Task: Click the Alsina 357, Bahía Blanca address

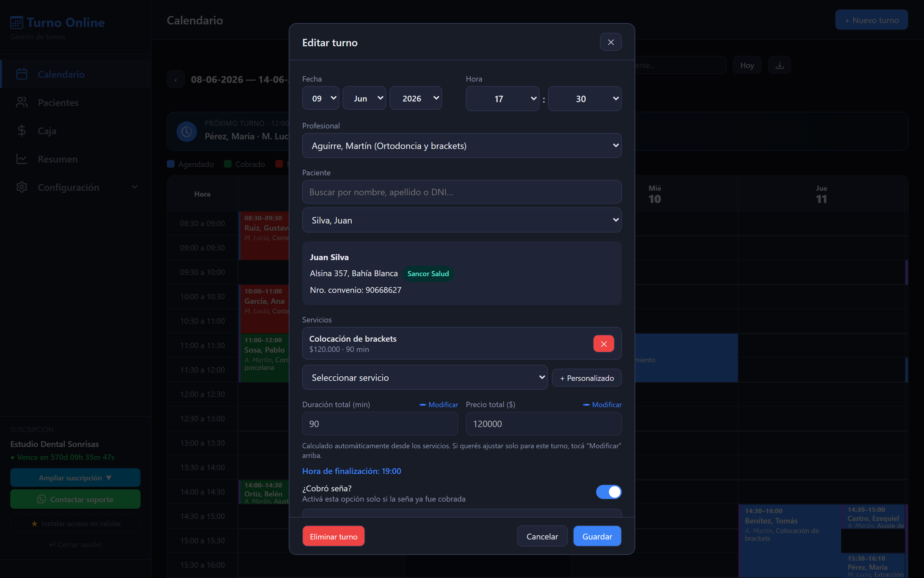Action: coord(354,274)
